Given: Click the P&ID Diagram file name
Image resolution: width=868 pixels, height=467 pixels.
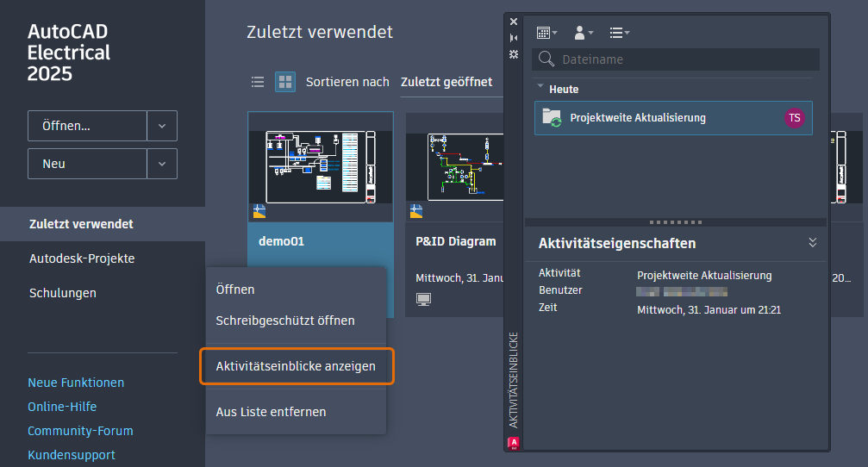Looking at the screenshot, I should (456, 241).
